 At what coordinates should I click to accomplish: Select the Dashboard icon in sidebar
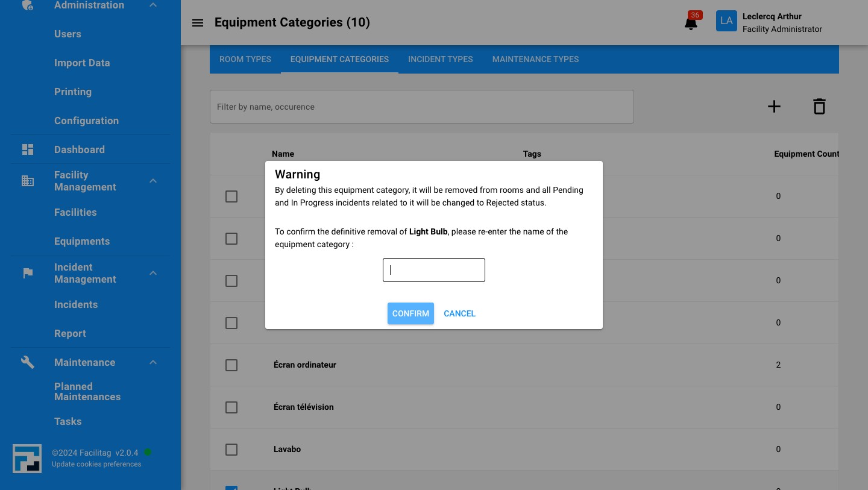click(x=28, y=149)
